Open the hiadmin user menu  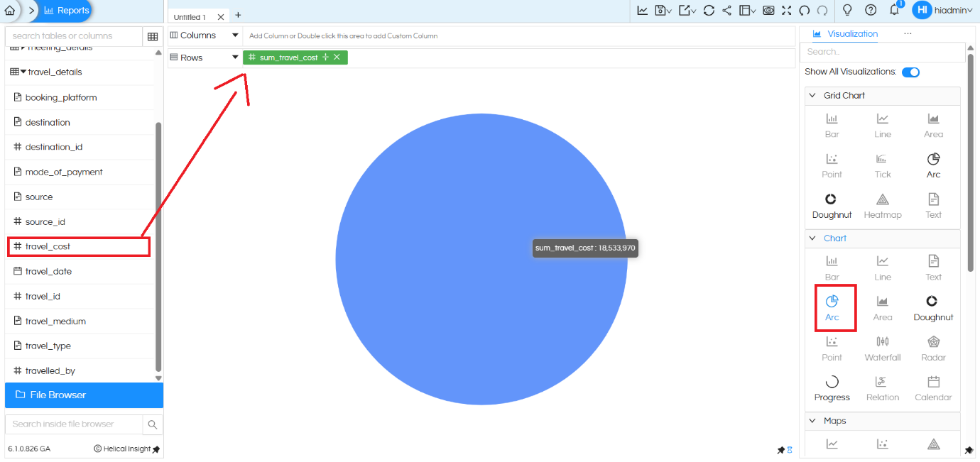pyautogui.click(x=948, y=10)
